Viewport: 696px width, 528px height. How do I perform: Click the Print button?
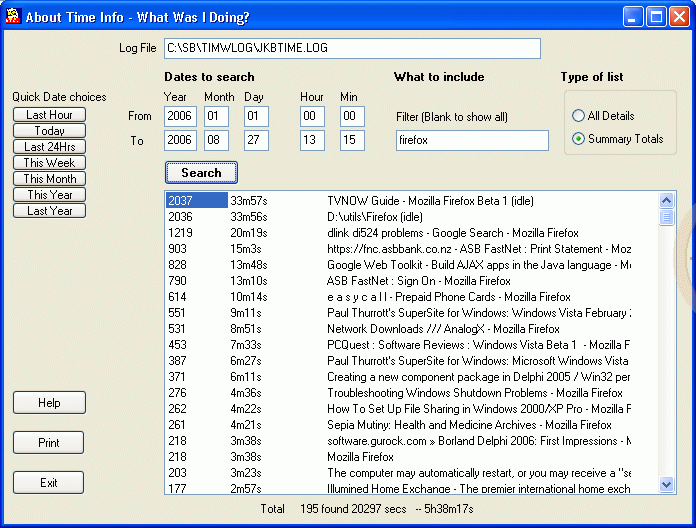coord(48,442)
